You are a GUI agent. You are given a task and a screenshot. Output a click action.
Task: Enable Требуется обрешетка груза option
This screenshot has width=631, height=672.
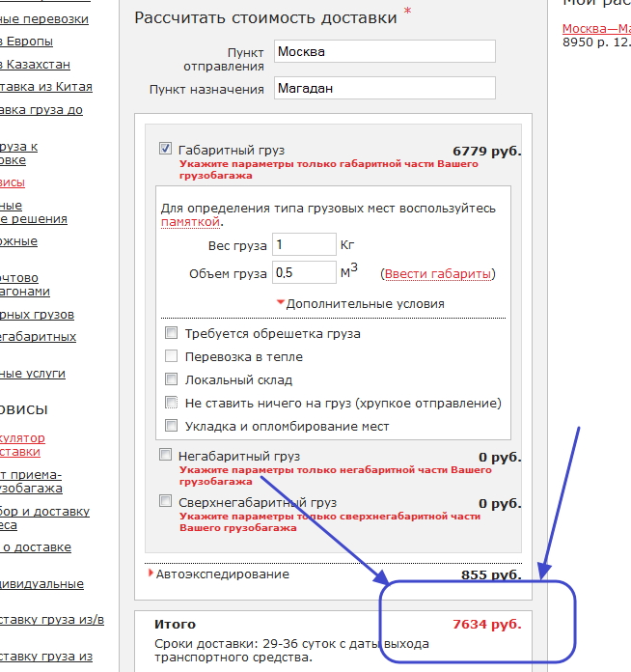(x=172, y=333)
